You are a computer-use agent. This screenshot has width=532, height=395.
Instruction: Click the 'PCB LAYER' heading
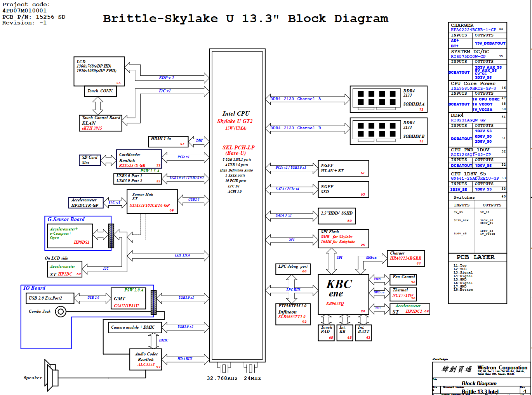coord(475,257)
